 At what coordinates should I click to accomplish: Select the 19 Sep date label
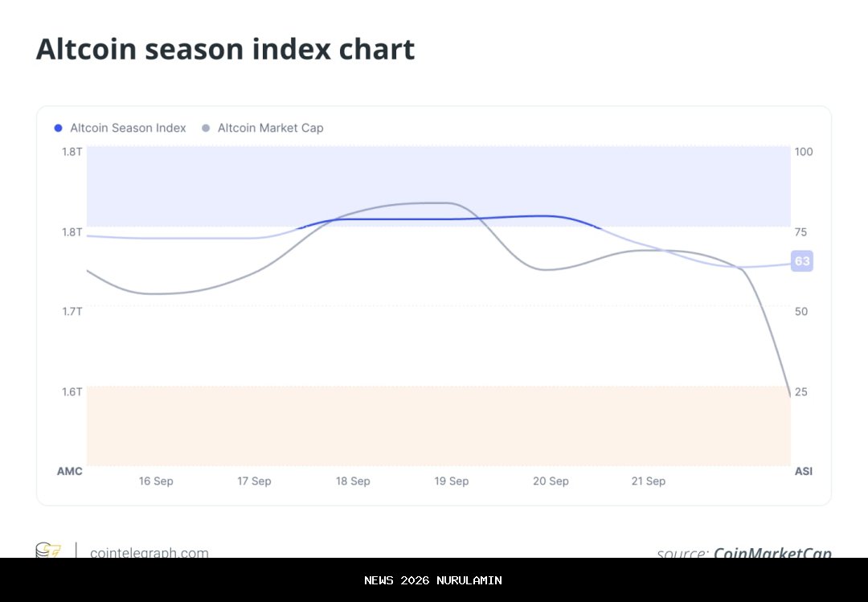point(452,481)
